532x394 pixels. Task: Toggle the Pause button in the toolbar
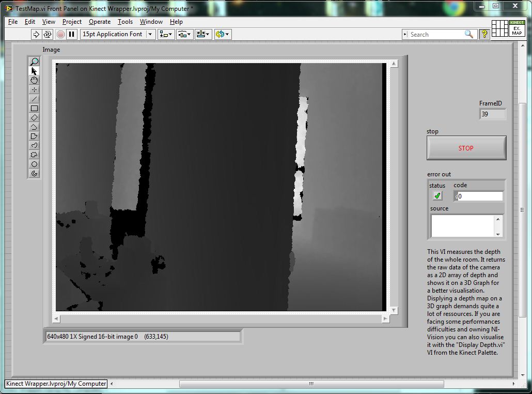coord(72,34)
